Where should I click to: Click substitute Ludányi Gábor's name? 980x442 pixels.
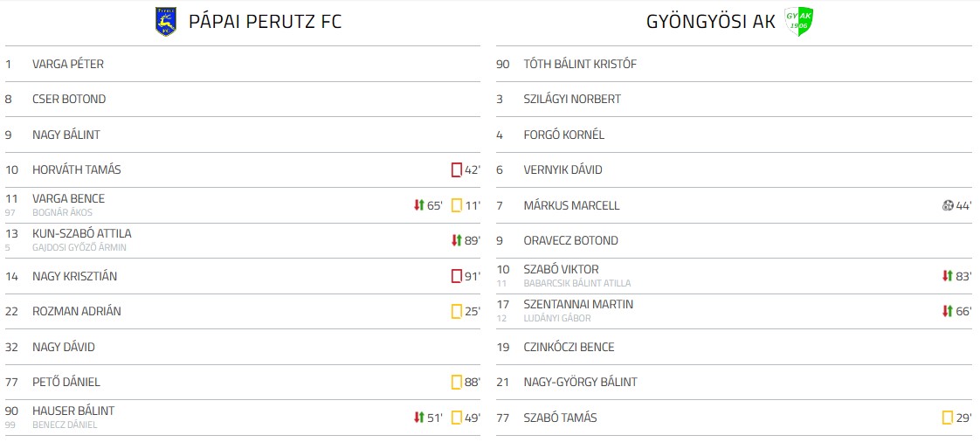[556, 318]
